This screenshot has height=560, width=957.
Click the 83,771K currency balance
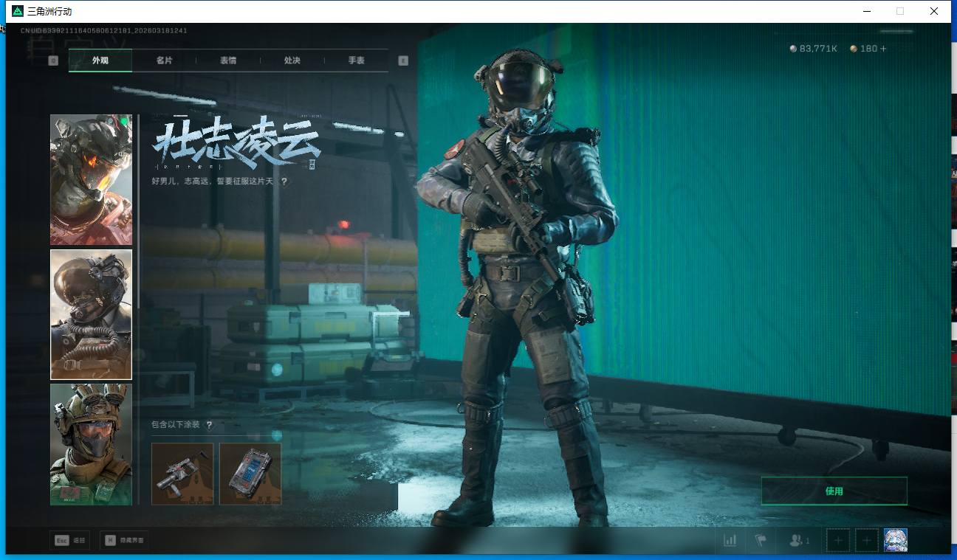click(x=814, y=49)
